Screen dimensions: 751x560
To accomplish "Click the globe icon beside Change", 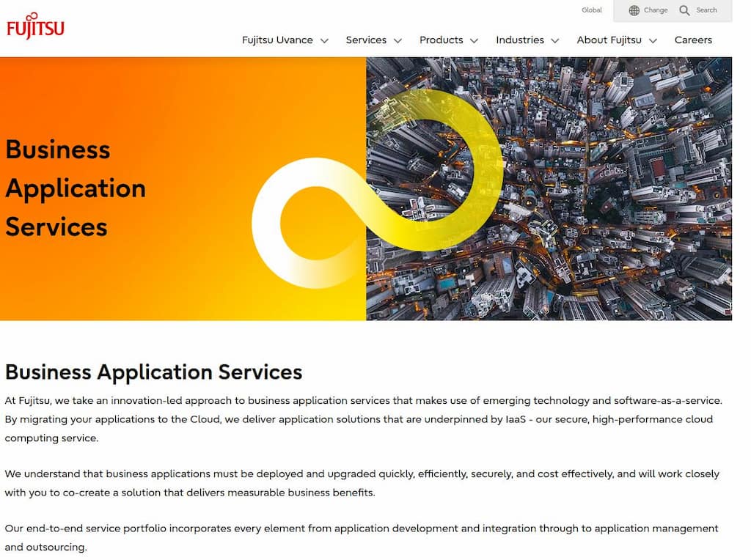I will pyautogui.click(x=634, y=10).
